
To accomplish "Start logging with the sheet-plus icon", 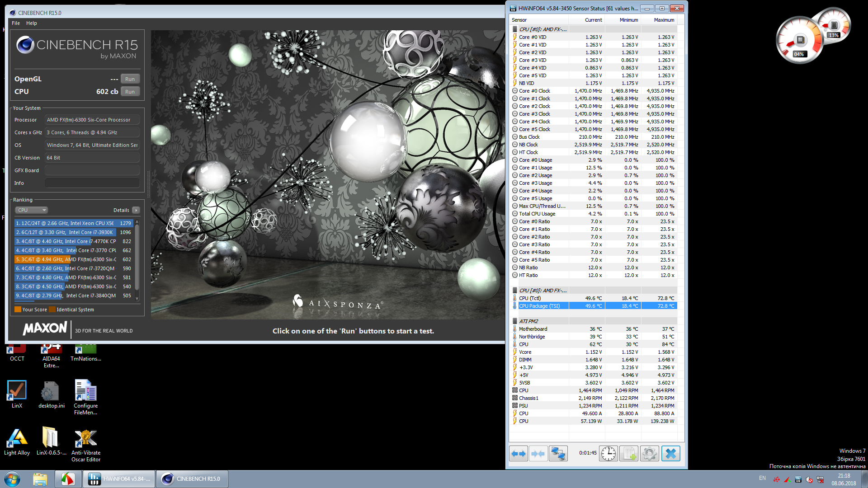I will (x=629, y=453).
